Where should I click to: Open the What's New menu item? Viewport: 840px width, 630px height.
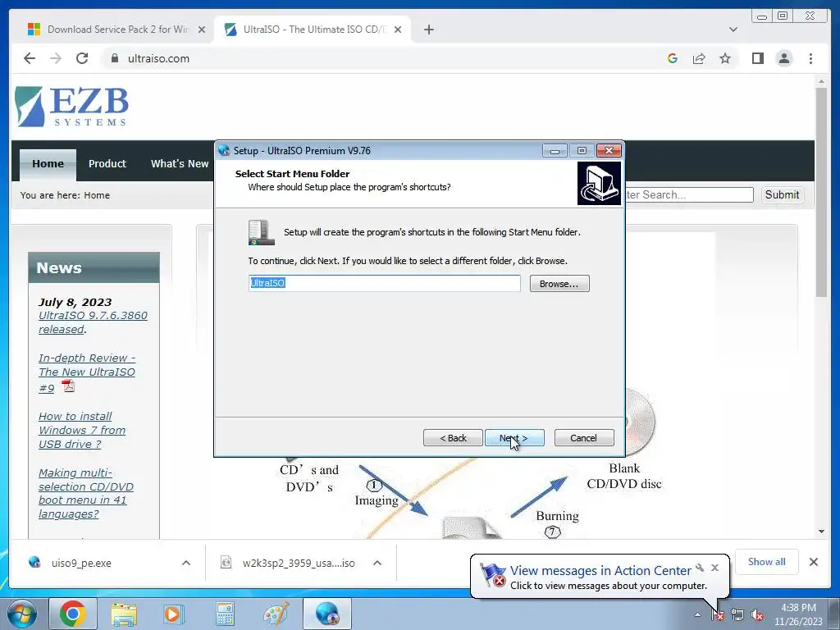pos(180,164)
